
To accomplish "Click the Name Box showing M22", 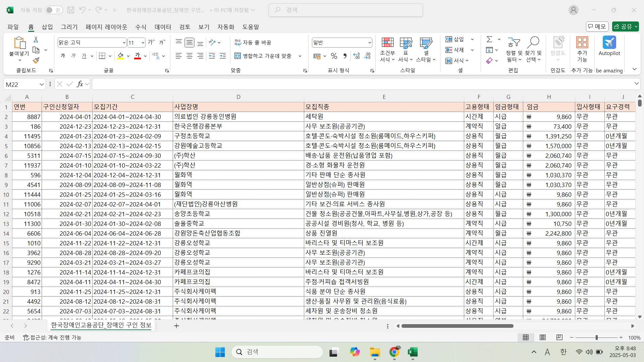I will tap(21, 84).
